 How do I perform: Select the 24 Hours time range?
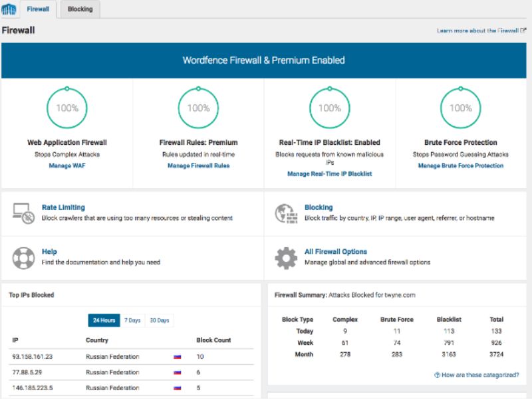click(x=104, y=320)
